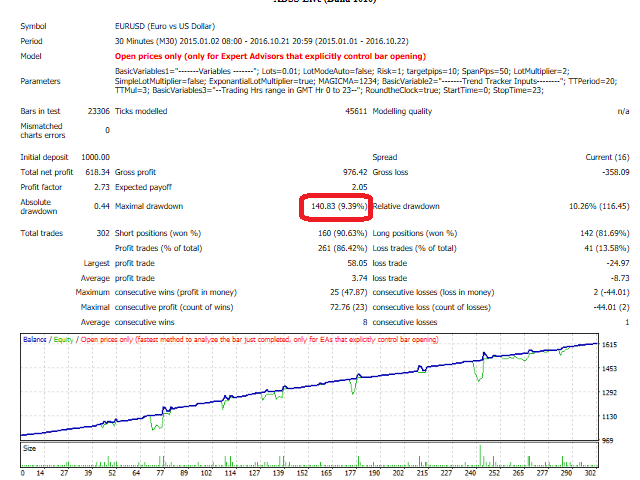Click the chart's 1615 axis label
Viewport: 640px width, 480px height.
(609, 344)
